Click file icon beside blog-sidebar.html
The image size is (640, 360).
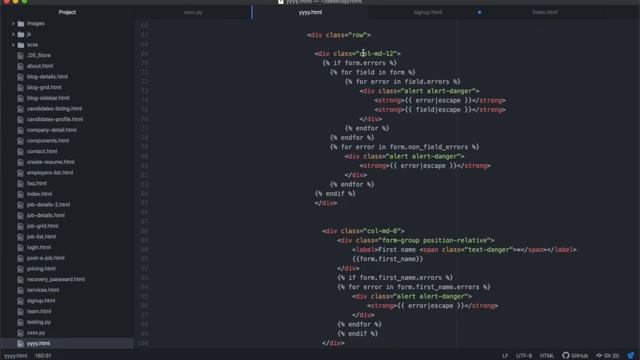20,98
